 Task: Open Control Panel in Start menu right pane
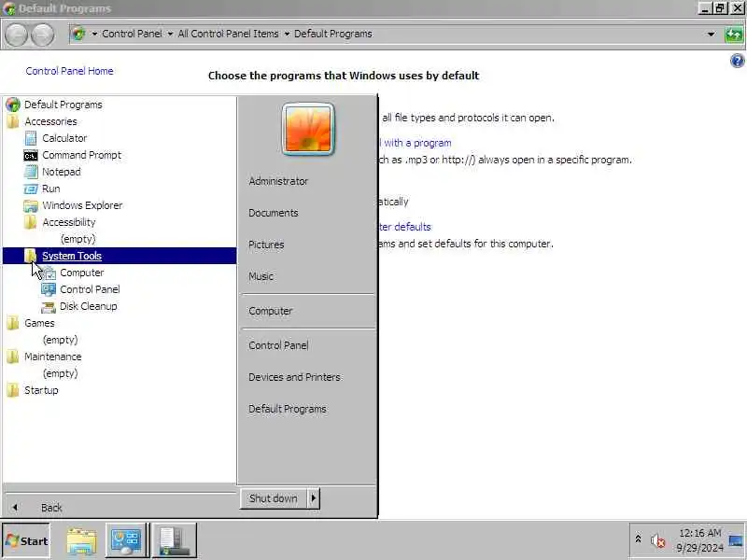[x=278, y=345]
